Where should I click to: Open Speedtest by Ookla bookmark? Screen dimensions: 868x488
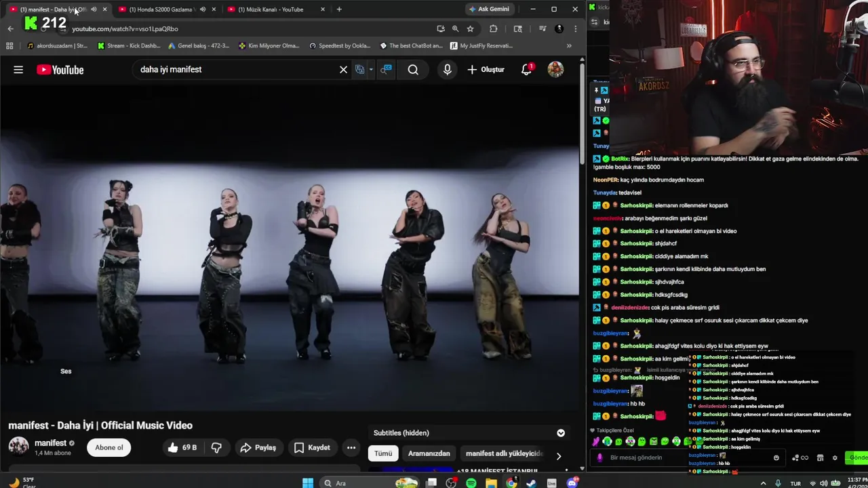pos(340,46)
